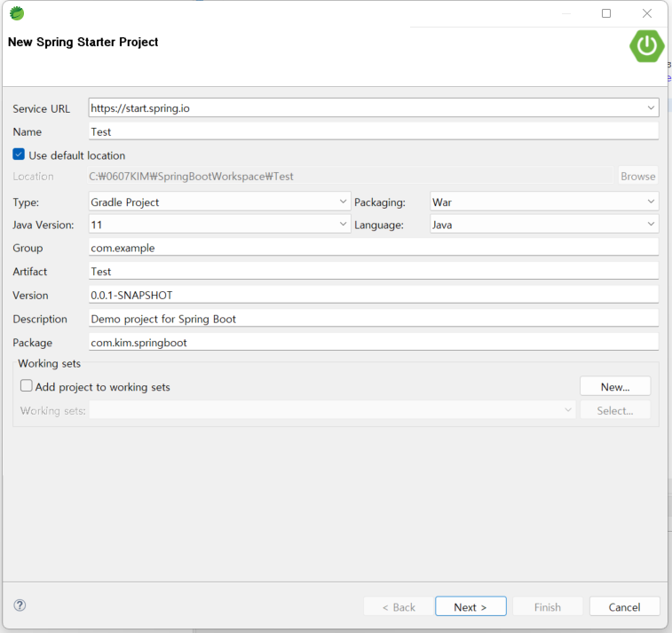
Task: Open the help question mark icon
Action: 20,605
